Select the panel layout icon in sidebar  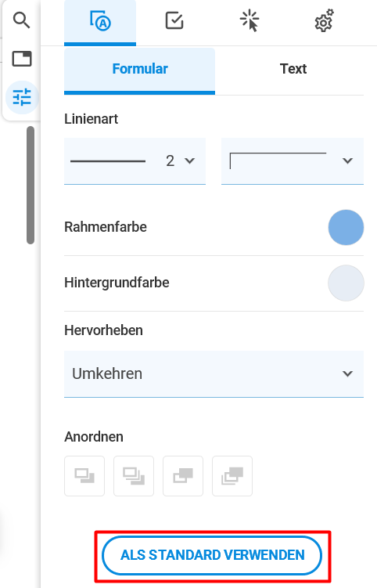tap(22, 59)
